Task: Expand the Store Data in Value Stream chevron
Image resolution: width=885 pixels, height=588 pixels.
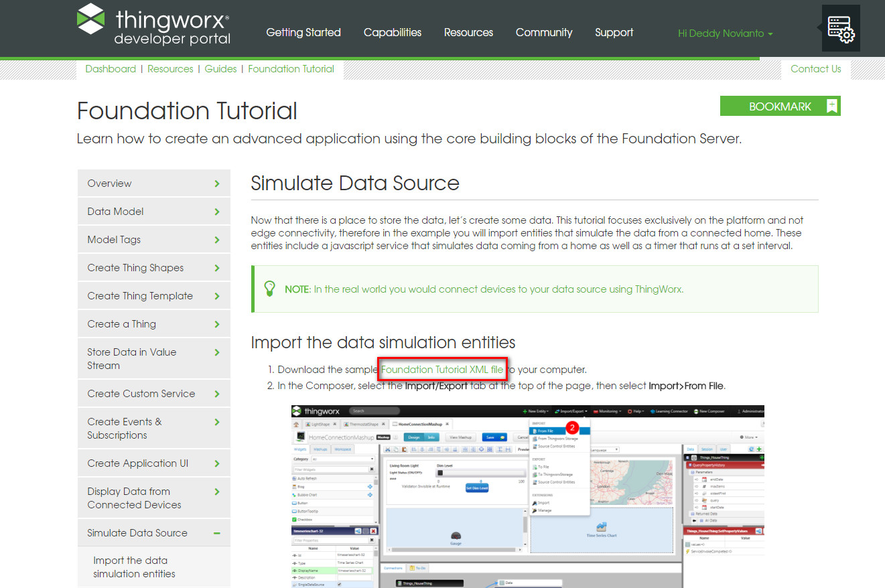Action: click(217, 352)
